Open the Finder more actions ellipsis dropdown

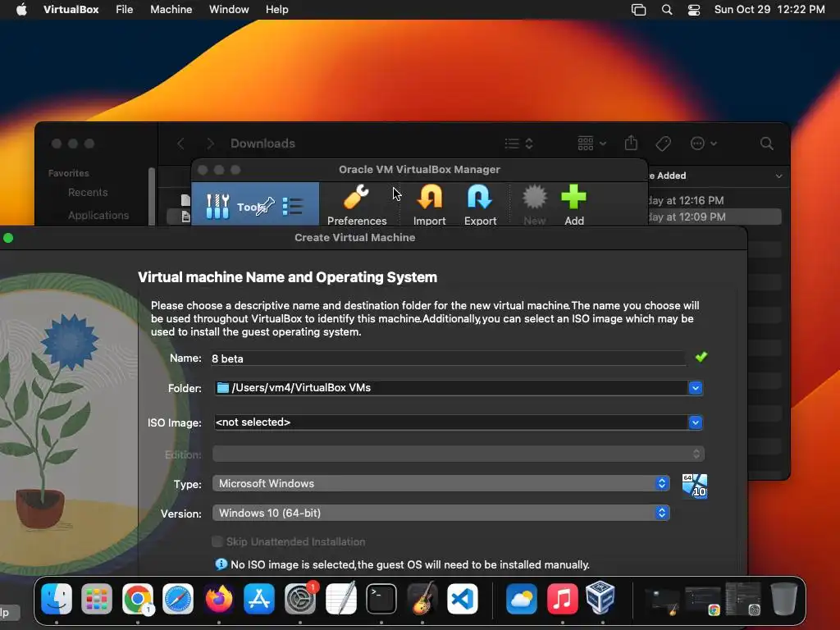tap(703, 144)
